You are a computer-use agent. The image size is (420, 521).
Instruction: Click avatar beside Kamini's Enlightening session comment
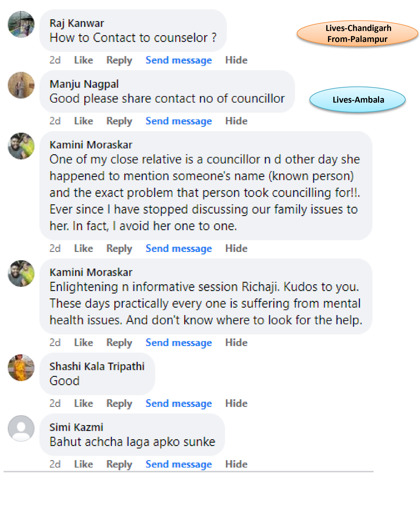21,273
